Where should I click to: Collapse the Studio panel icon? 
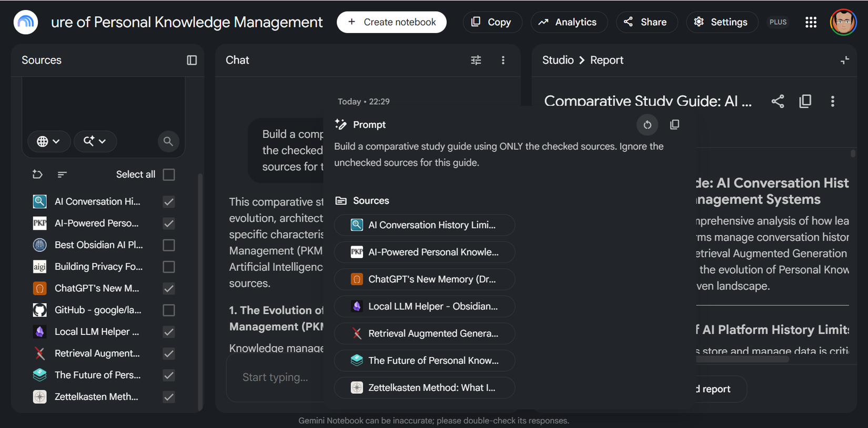coord(845,60)
